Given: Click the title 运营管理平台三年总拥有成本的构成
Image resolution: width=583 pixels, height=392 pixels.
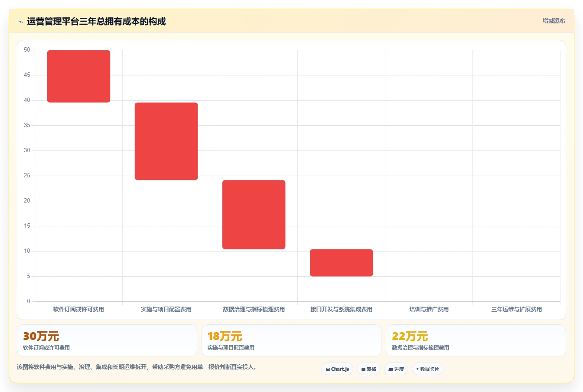Looking at the screenshot, I should pyautogui.click(x=96, y=22).
